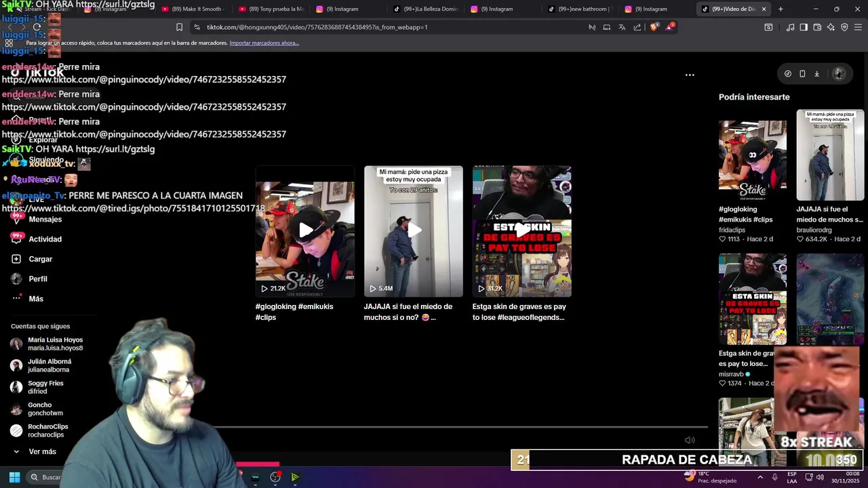
Task: Open the weather widget showing 18°C
Action: tap(710, 477)
